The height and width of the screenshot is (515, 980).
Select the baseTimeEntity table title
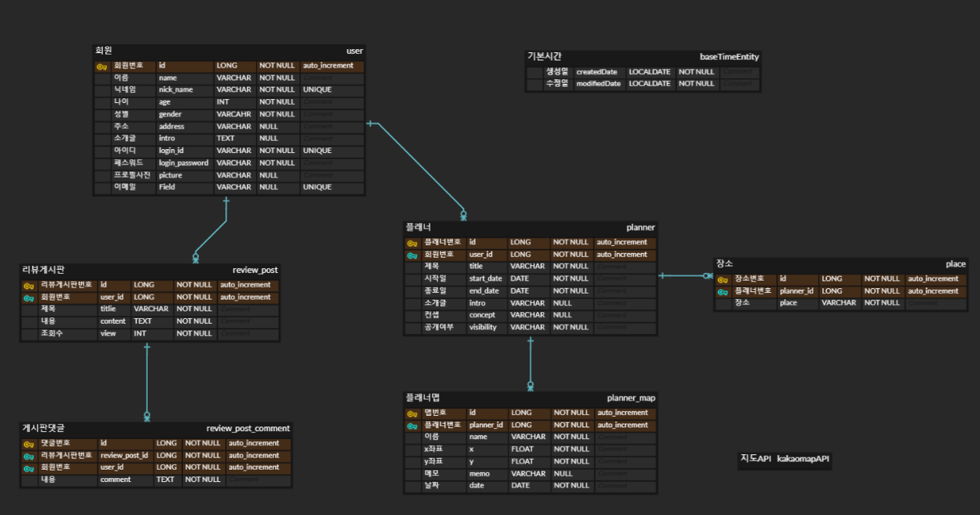click(x=729, y=57)
